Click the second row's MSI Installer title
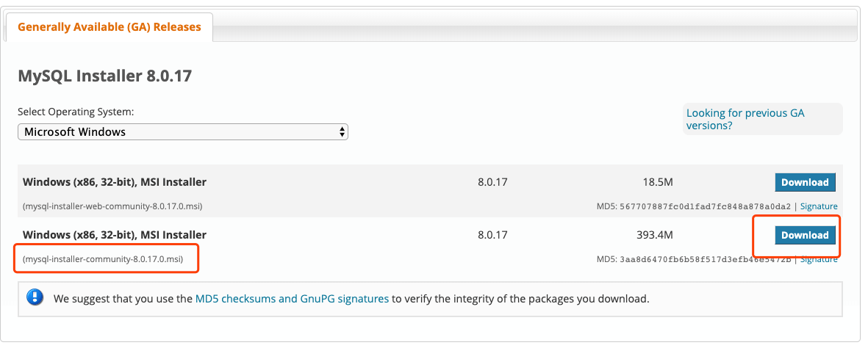 pyautogui.click(x=115, y=235)
